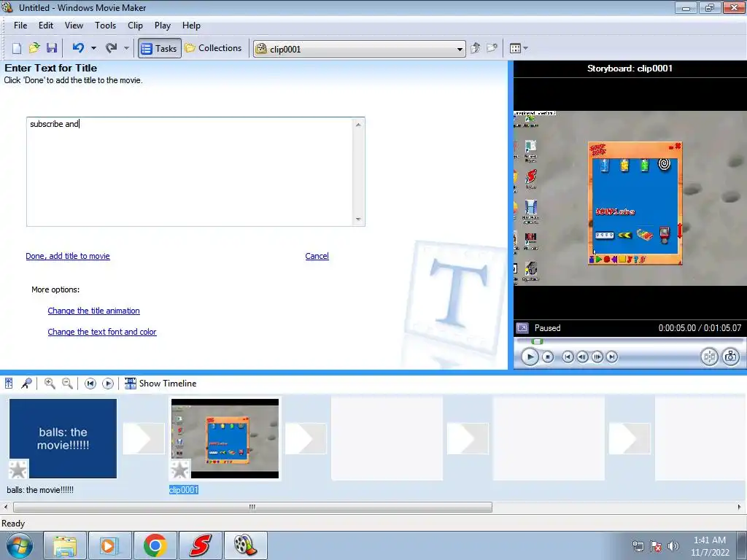Jump back to start in preview monitor

coord(568,357)
